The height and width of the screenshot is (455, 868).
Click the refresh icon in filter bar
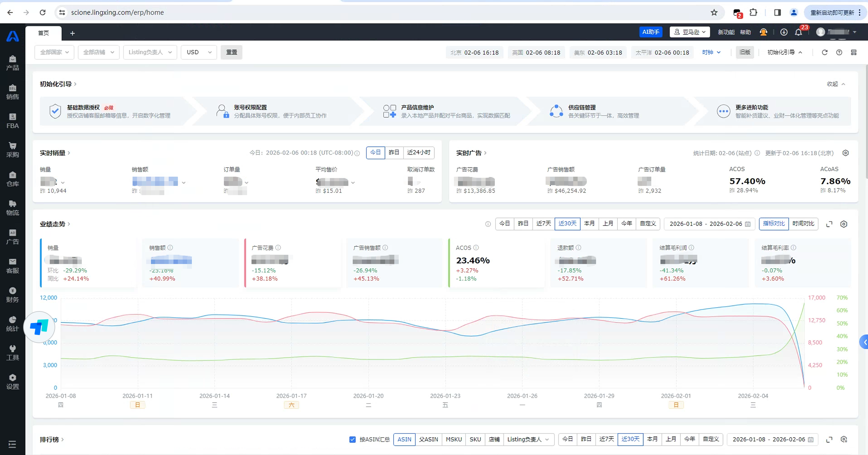pos(824,53)
